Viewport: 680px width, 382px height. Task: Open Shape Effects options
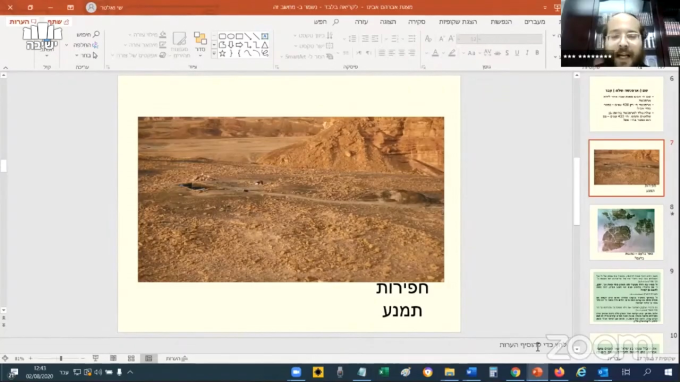pyautogui.click(x=139, y=56)
